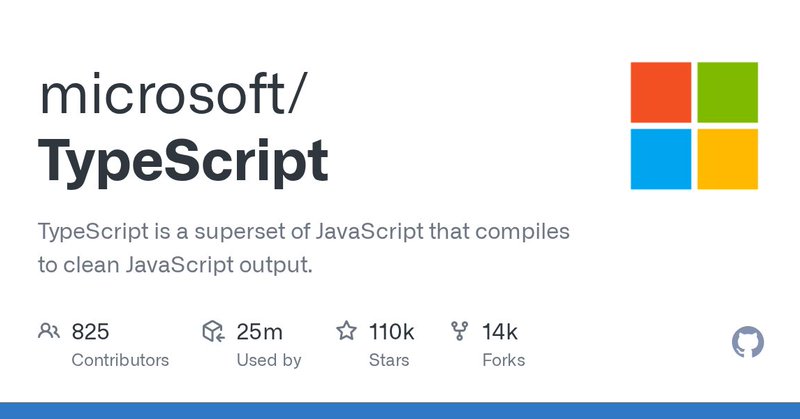Click the Used by label
The height and width of the screenshot is (419, 800).
pyautogui.click(x=269, y=360)
